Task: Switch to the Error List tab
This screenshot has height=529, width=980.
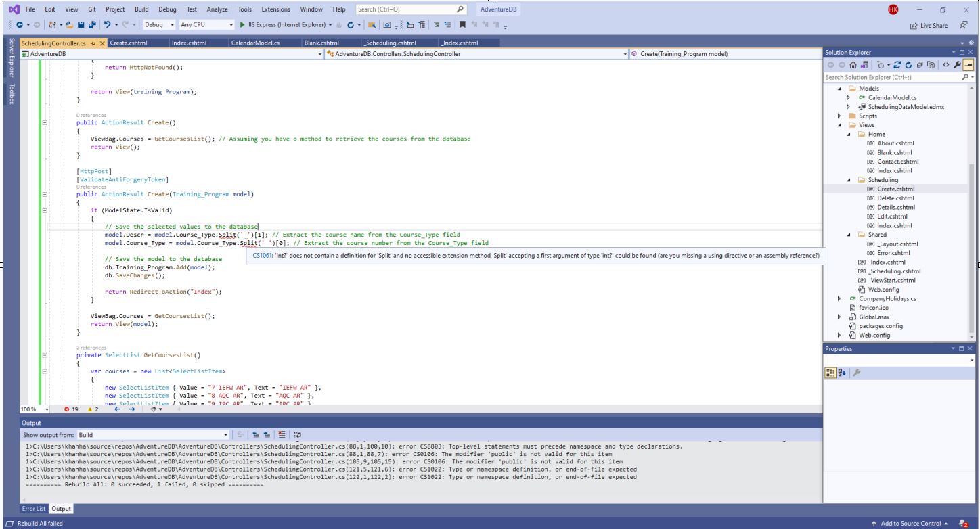Action: (34, 509)
